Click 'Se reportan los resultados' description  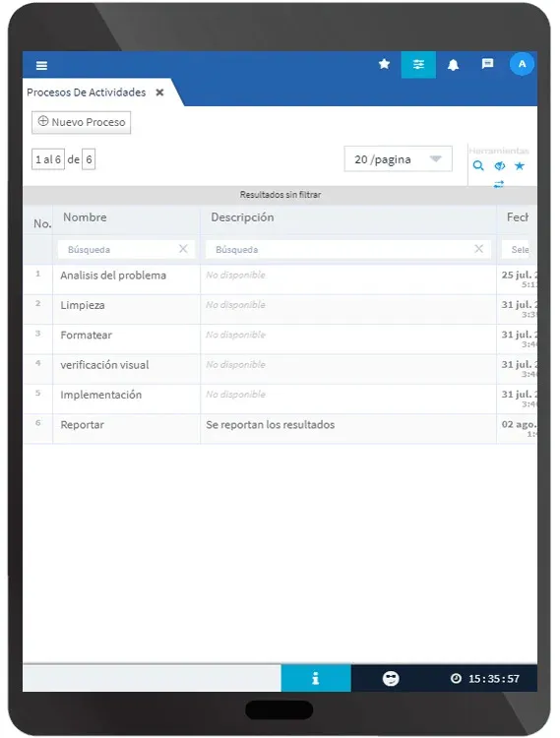(270, 424)
